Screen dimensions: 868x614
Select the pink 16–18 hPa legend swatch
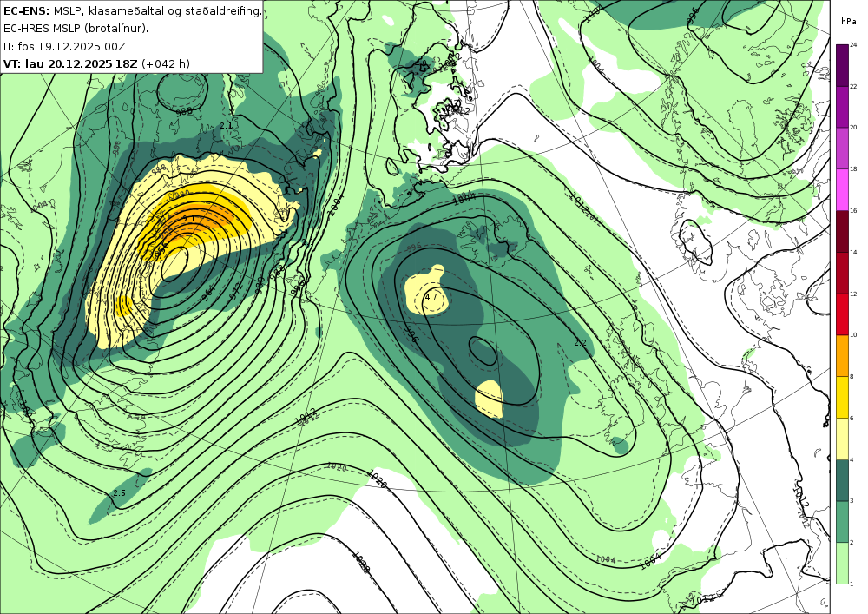[843, 189]
